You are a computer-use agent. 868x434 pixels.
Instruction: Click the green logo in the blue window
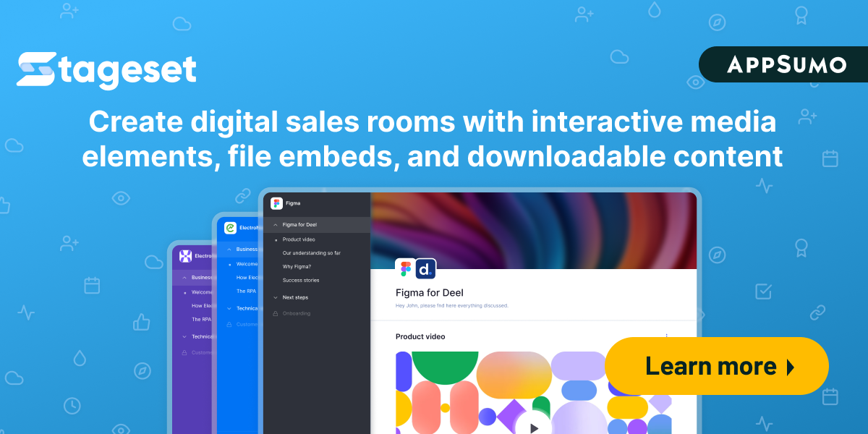(231, 228)
